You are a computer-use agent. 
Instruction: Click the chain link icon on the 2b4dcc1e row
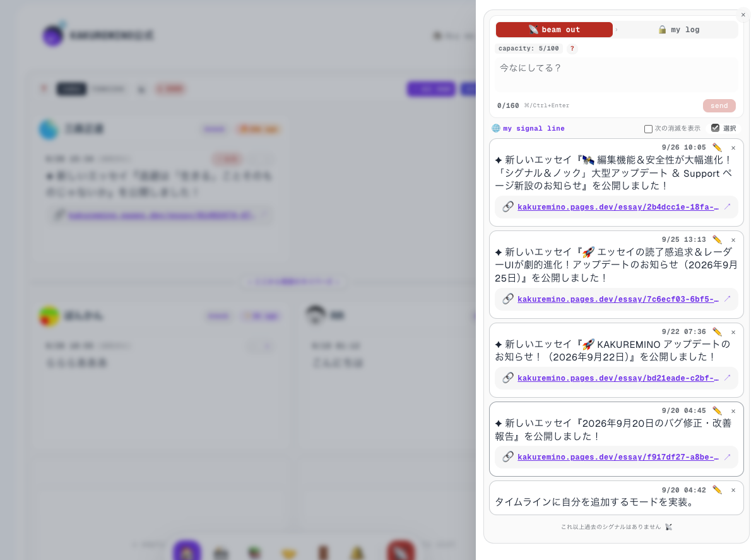tap(507, 207)
